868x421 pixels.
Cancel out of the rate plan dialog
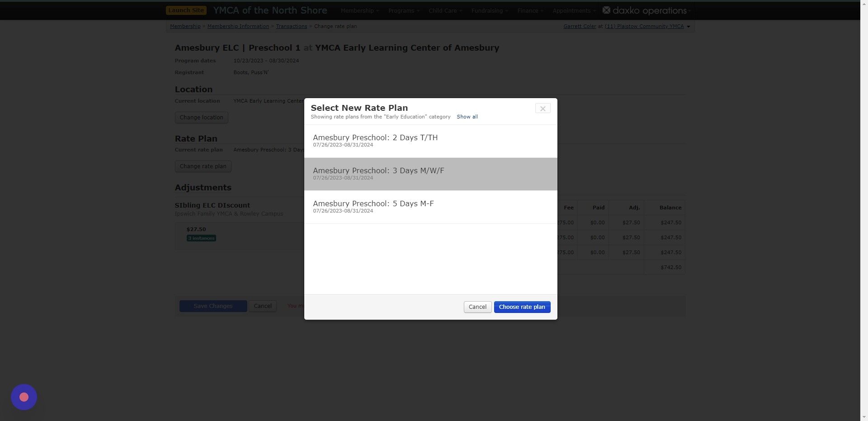(x=477, y=307)
